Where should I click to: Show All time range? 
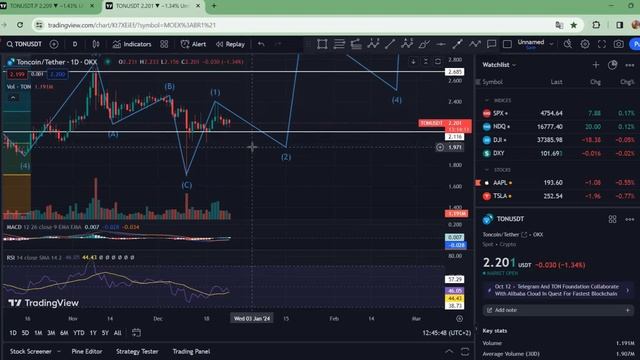click(118, 333)
